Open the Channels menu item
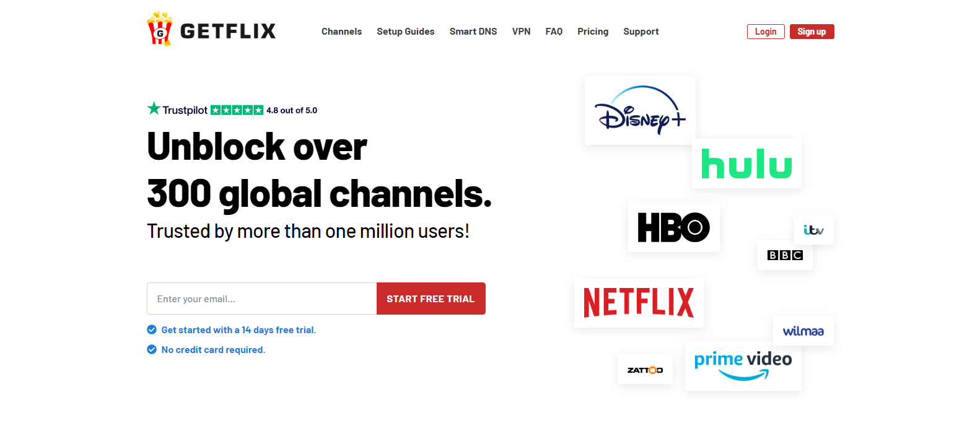980x423 pixels. [341, 32]
